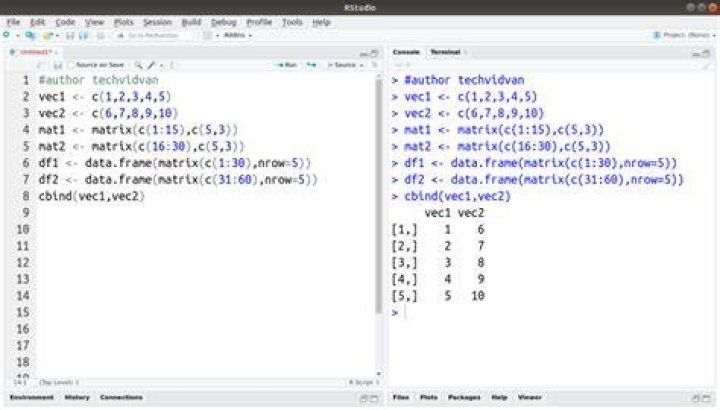The width and height of the screenshot is (720, 410).
Task: Open the (Top Level) scope selector
Action: [59, 382]
